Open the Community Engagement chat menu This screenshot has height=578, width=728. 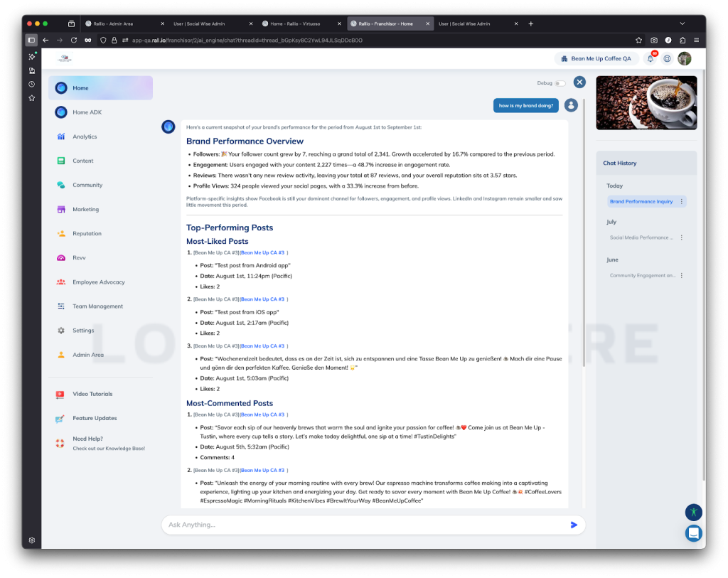[680, 275]
